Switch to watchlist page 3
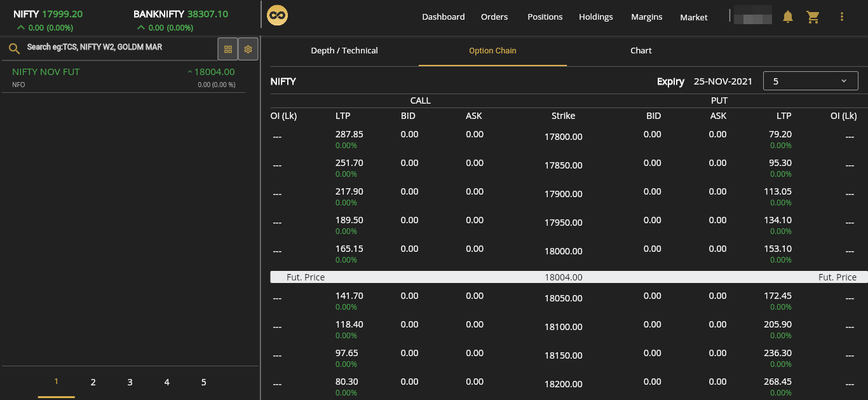Image resolution: width=868 pixels, height=400 pixels. [x=130, y=382]
